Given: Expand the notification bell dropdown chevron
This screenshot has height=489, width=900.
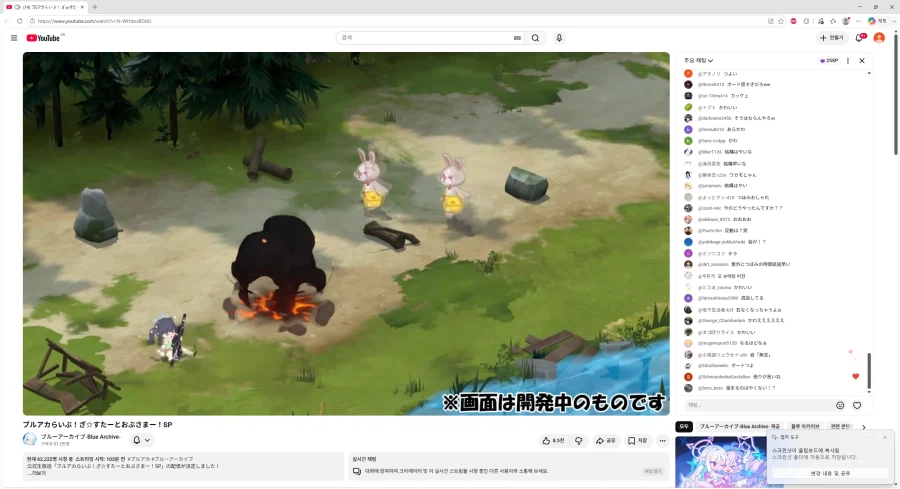Looking at the screenshot, I should tap(148, 440).
